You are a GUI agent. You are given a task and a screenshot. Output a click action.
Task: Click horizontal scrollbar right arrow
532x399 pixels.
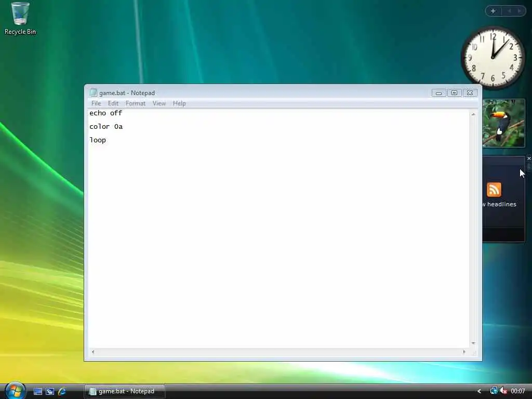click(x=464, y=352)
